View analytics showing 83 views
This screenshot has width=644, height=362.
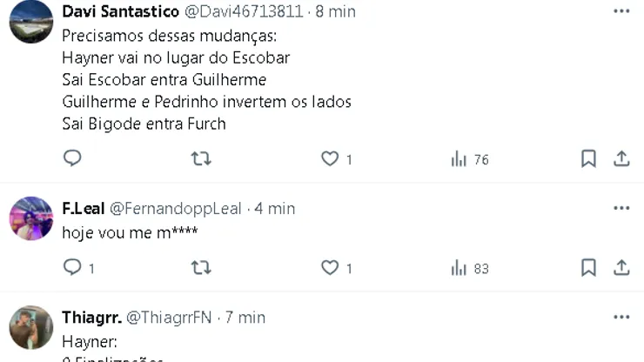pos(470,268)
